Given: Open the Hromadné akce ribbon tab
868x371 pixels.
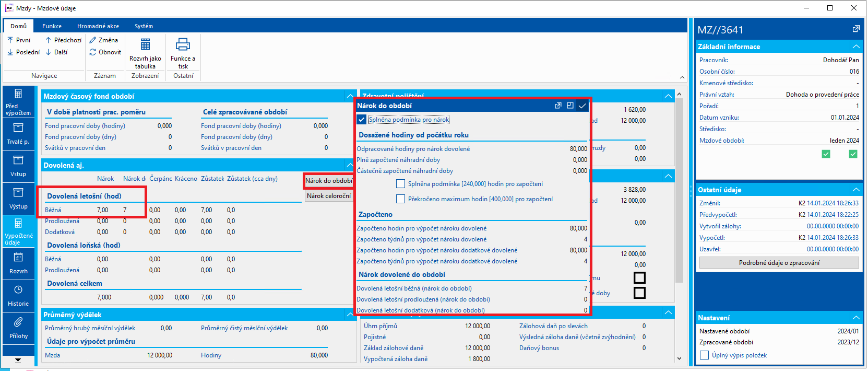Looking at the screenshot, I should point(98,26).
